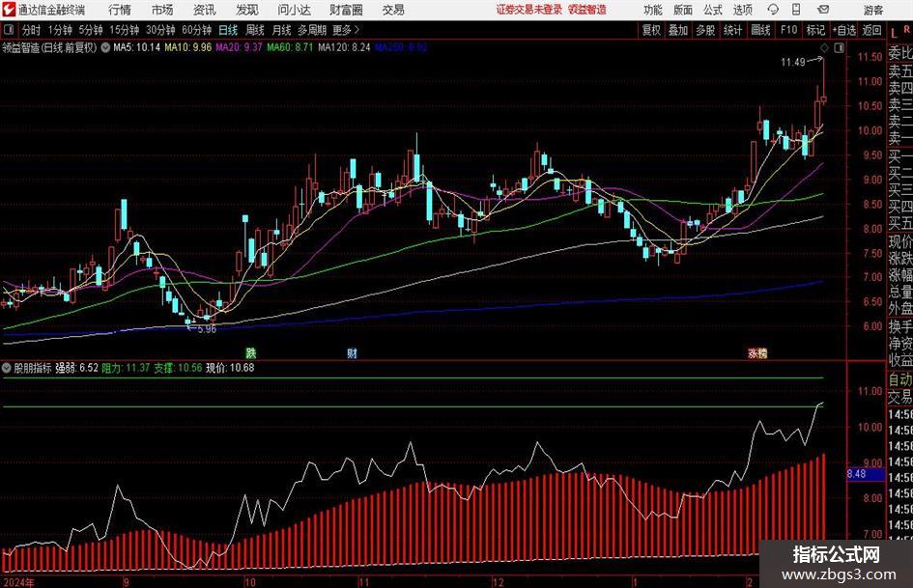
Task: Open the F10 company info button
Action: [x=788, y=30]
